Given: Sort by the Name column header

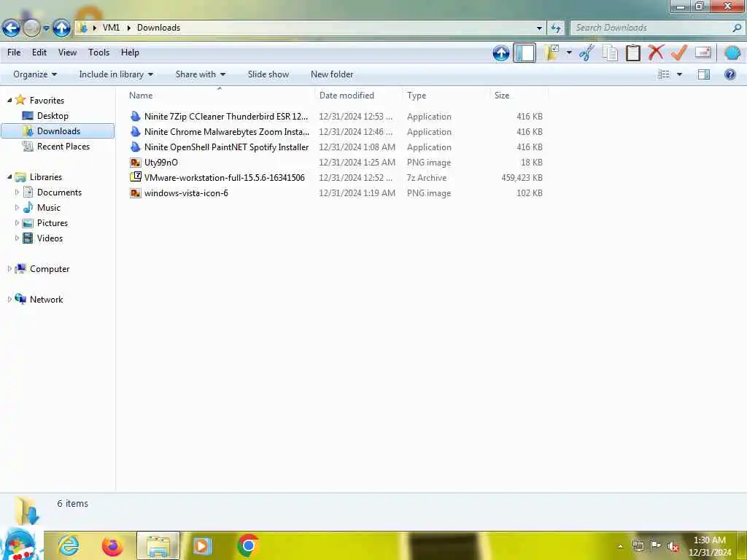Looking at the screenshot, I should [x=219, y=96].
